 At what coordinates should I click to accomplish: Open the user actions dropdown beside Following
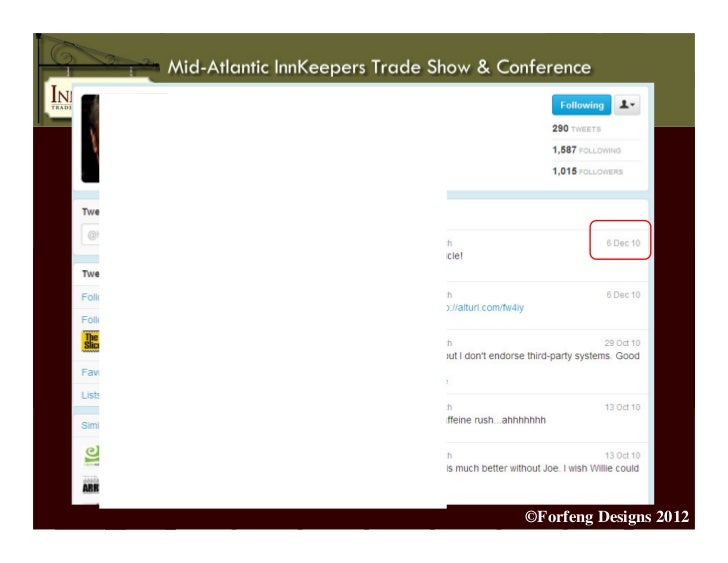(627, 105)
